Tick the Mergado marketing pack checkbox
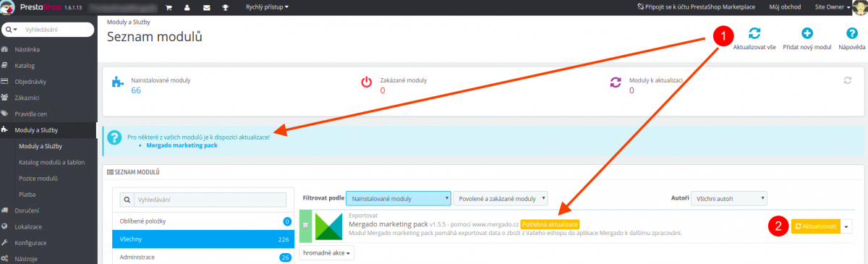Viewport: 868px width, 264px height. coord(306,226)
